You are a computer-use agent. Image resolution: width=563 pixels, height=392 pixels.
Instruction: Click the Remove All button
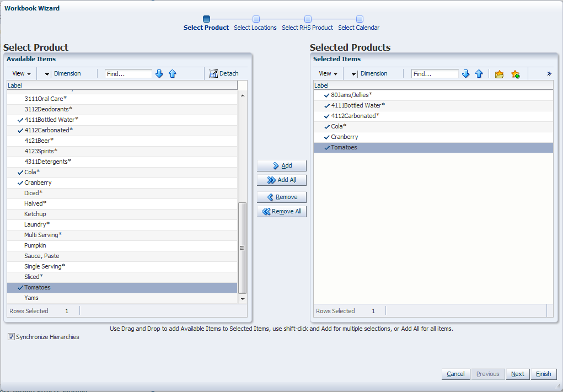pyautogui.click(x=282, y=211)
